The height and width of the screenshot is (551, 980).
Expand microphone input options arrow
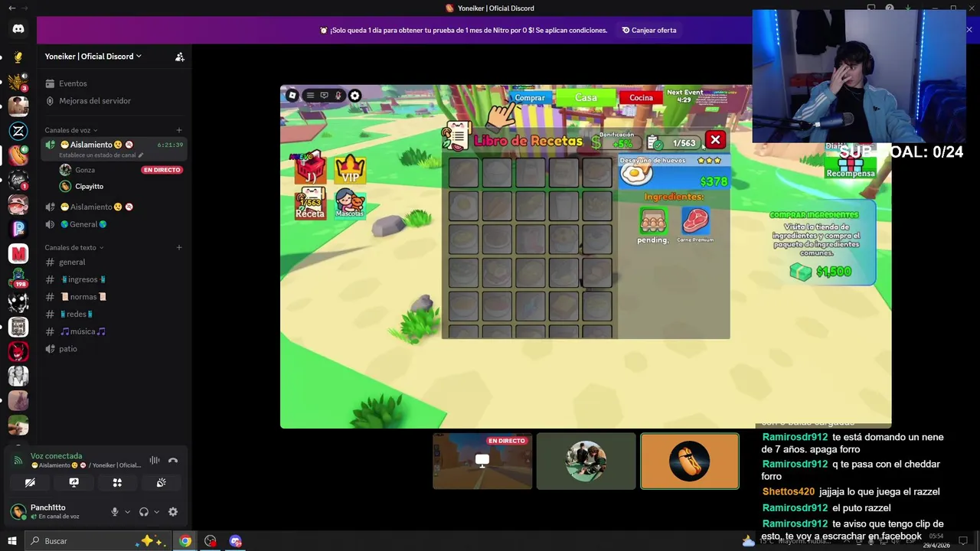point(127,512)
